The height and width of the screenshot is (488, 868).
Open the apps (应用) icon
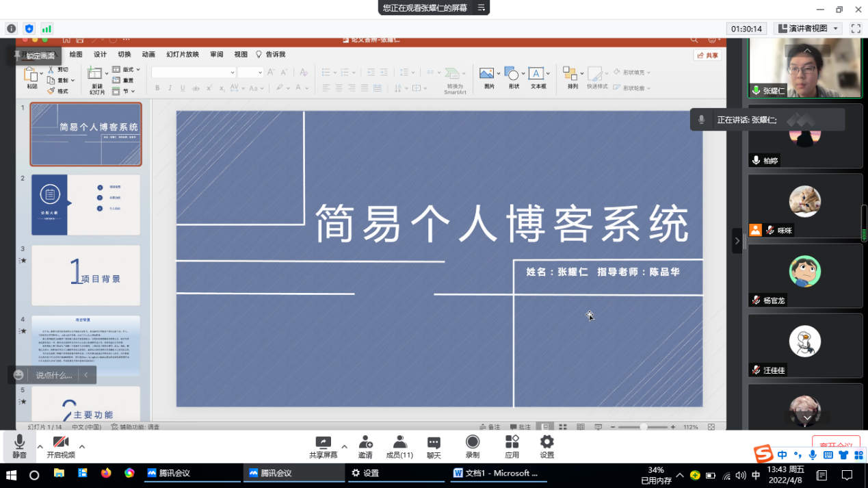coord(512,441)
